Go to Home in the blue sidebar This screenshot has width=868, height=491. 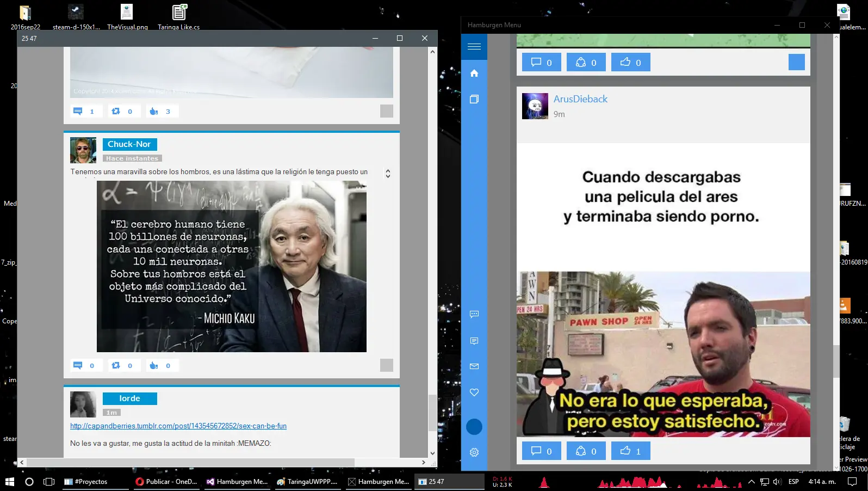pyautogui.click(x=474, y=73)
